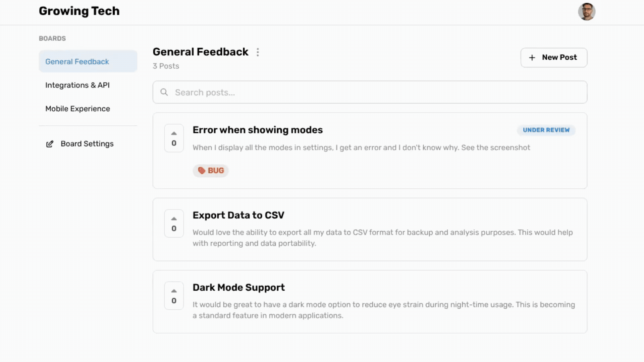Screen dimensions: 644x362
Task: Click the tag icon inside the BUG label
Action: [202, 170]
